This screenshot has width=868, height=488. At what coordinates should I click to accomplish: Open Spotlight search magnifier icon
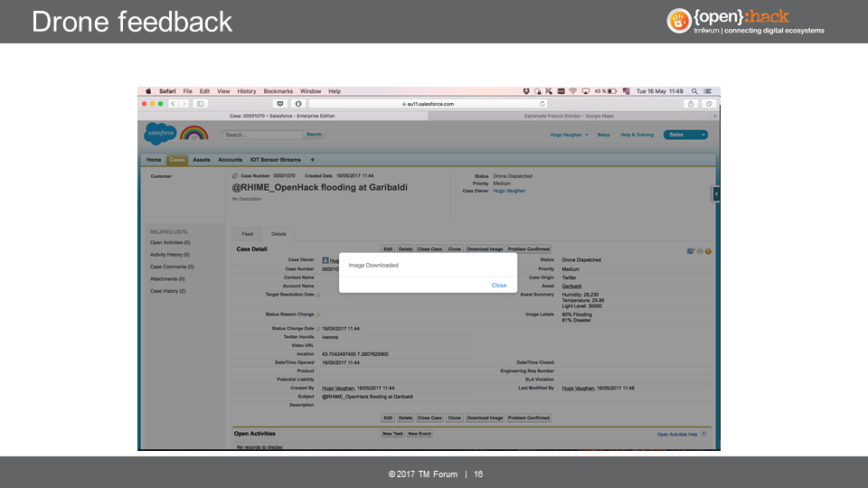point(694,91)
